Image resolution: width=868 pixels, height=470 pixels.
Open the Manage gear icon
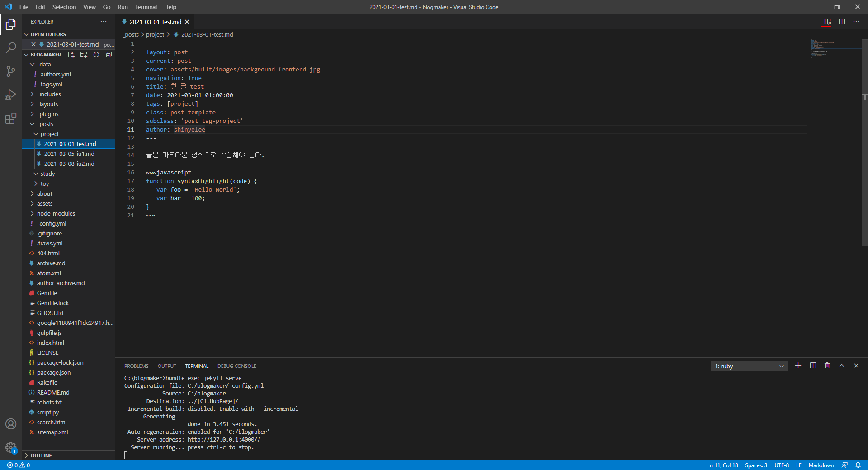point(11,447)
